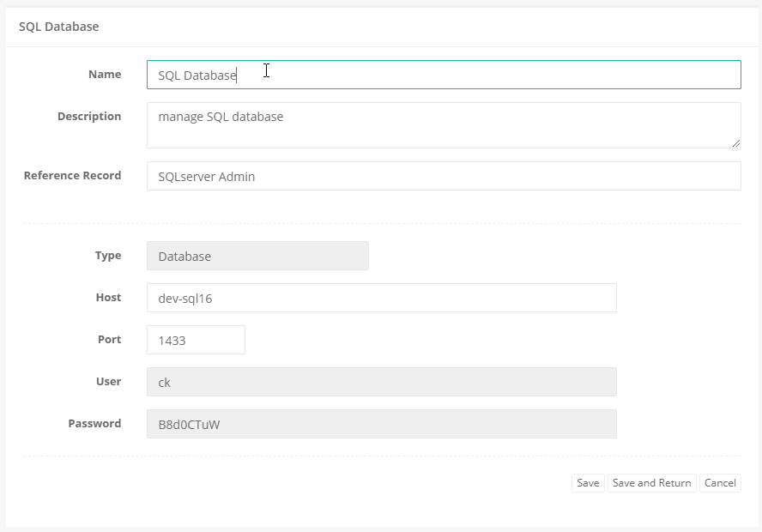Click the Host label
This screenshot has height=532, width=762.
pos(109,297)
